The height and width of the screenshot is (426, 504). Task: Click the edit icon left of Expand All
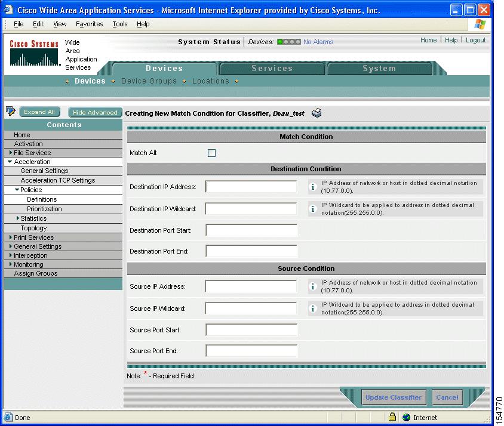click(11, 111)
